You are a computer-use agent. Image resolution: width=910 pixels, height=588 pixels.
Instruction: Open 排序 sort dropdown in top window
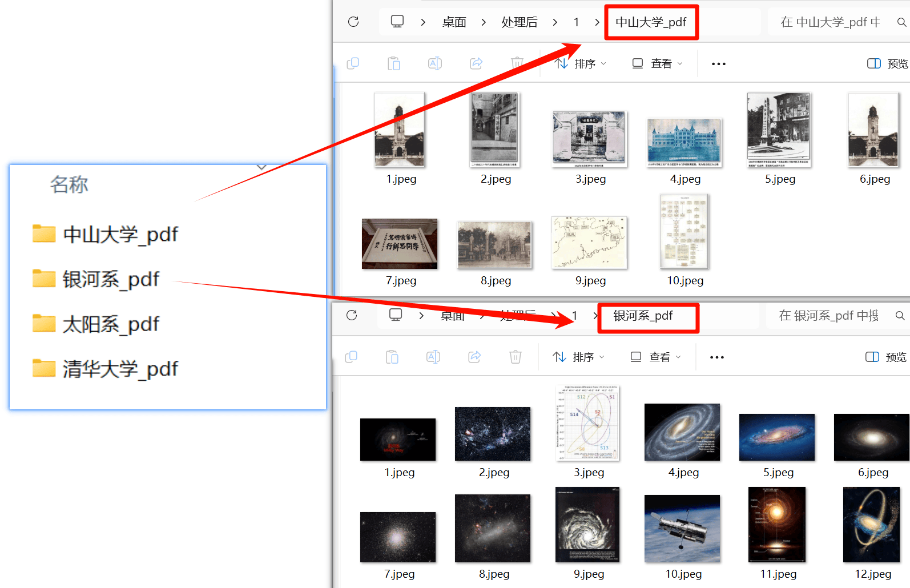pos(581,63)
